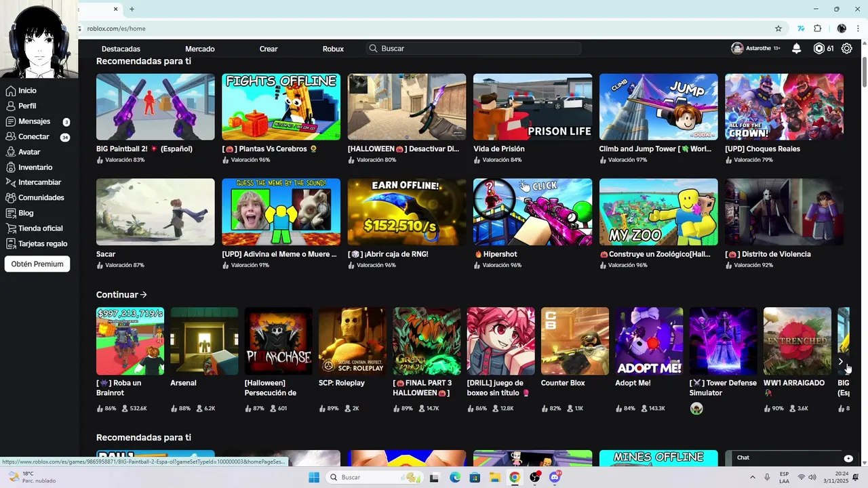Open the Chrome profile avatar
Image resolution: width=868 pixels, height=488 pixels.
pos(842,28)
